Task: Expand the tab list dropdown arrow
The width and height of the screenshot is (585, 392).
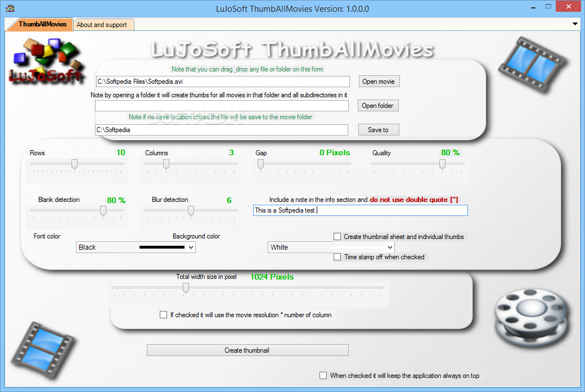Action: [x=575, y=24]
